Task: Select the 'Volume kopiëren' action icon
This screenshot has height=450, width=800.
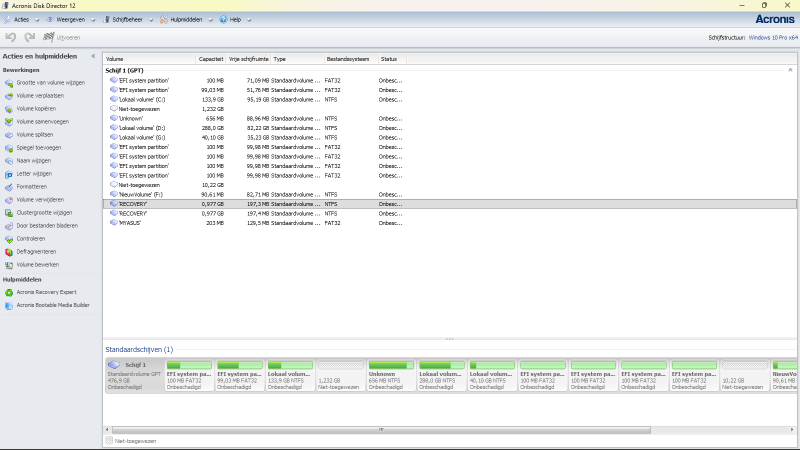Action: point(9,108)
